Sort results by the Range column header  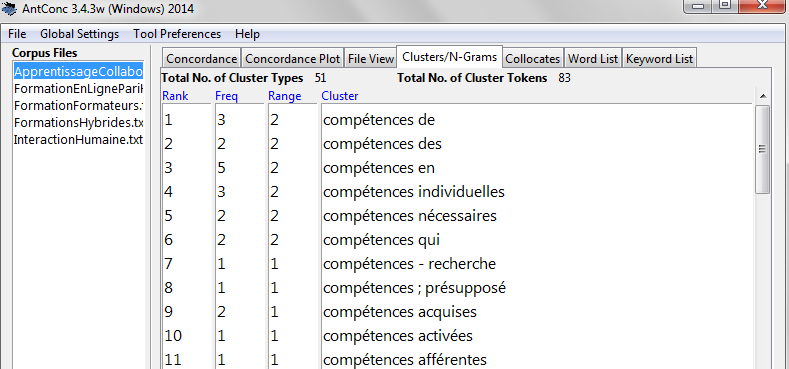284,96
